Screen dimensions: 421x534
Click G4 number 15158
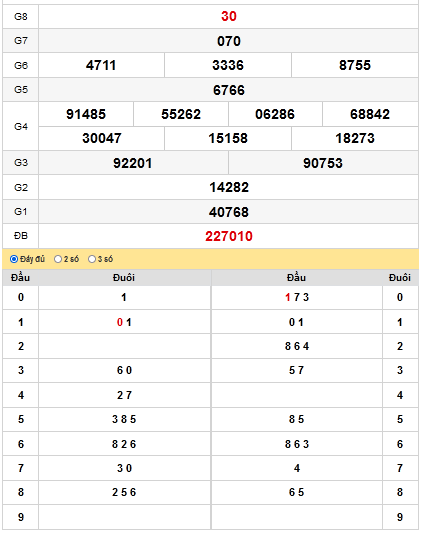click(228, 138)
